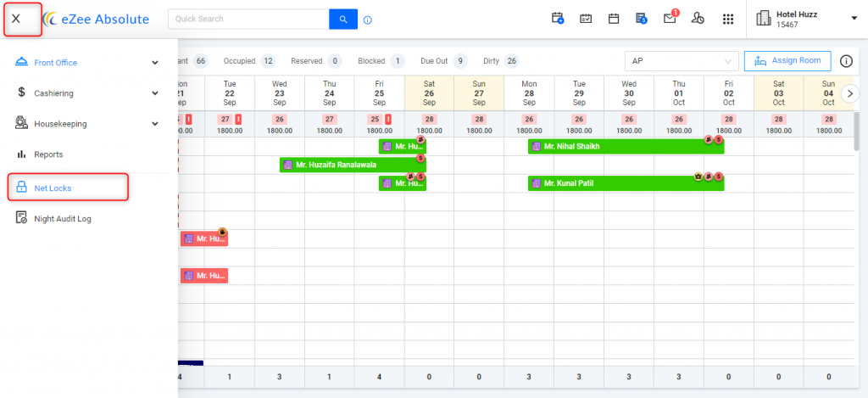868x398 pixels.
Task: Click availability badge 26 under Wed 23
Action: point(280,119)
